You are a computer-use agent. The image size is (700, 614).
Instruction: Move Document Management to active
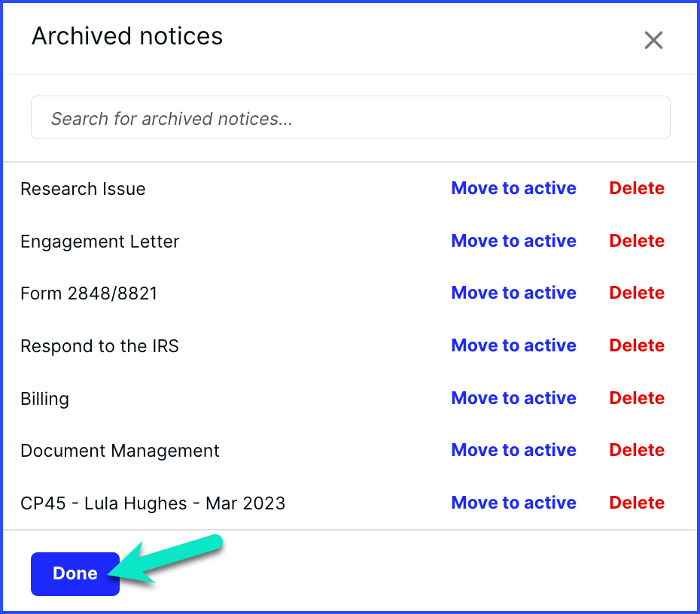click(513, 450)
